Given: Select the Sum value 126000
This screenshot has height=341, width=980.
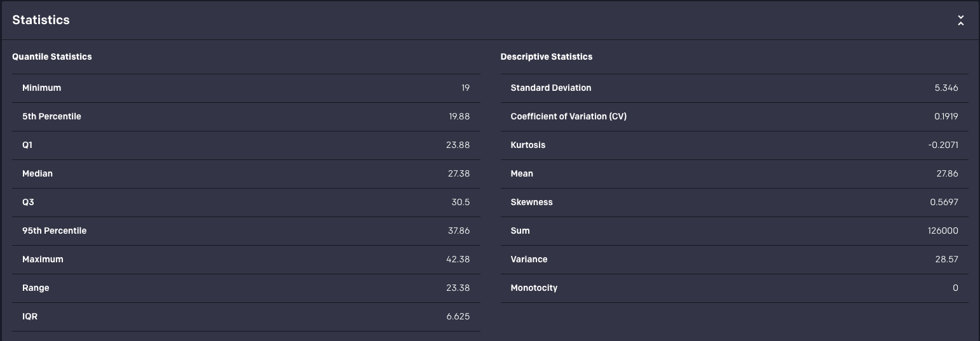Looking at the screenshot, I should click(943, 231).
